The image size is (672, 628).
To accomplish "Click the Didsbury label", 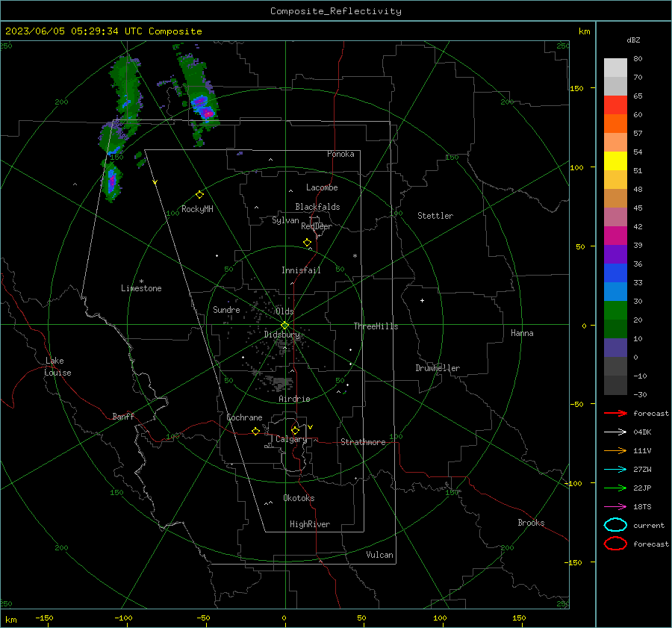I will [x=281, y=335].
